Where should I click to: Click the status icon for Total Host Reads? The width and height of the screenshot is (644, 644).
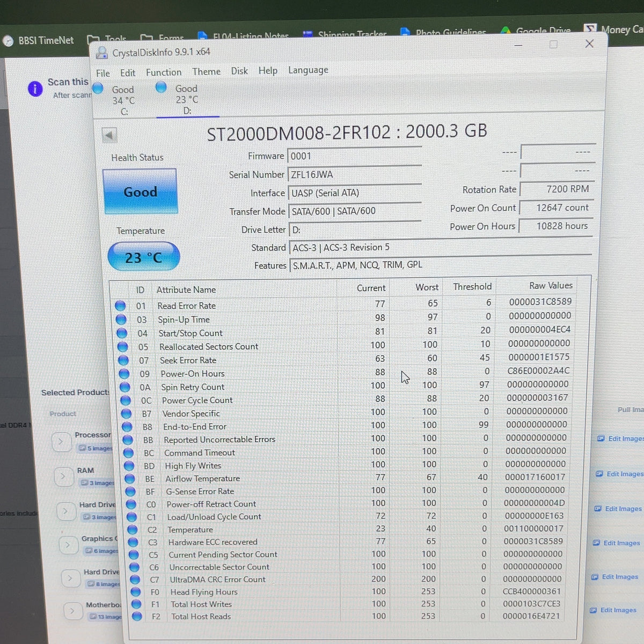(x=137, y=617)
